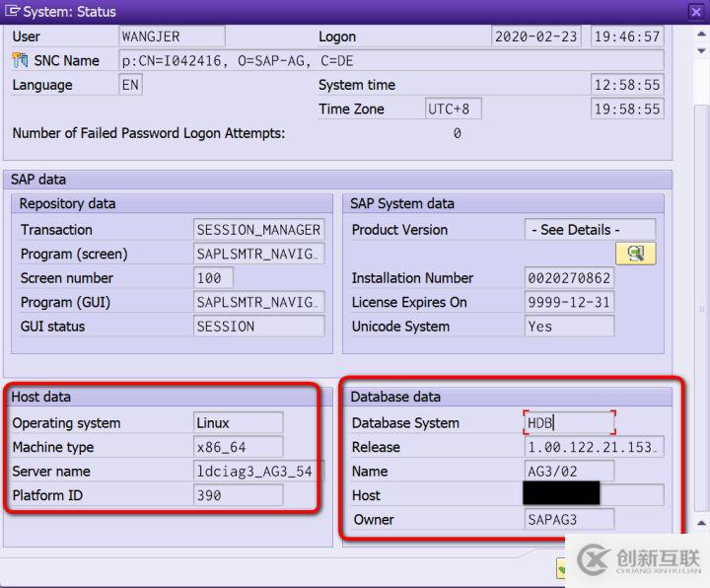Click the Database System field HDB
The height and width of the screenshot is (588, 710).
coord(569,422)
